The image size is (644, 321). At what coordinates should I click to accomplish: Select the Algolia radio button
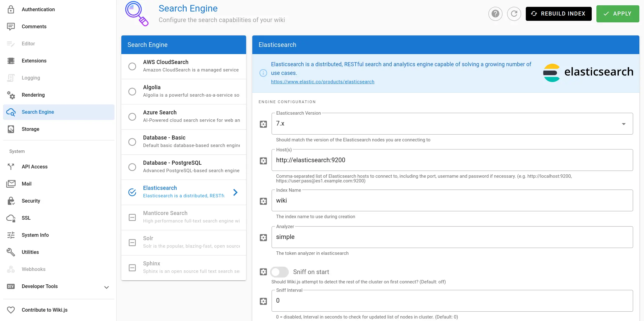coord(132,92)
